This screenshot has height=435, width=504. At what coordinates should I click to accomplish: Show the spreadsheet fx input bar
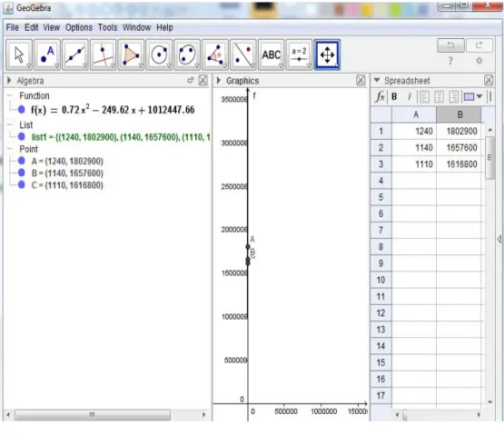coord(380,96)
